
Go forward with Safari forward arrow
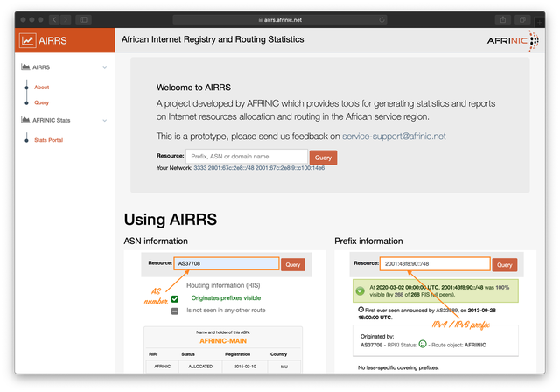coord(66,19)
